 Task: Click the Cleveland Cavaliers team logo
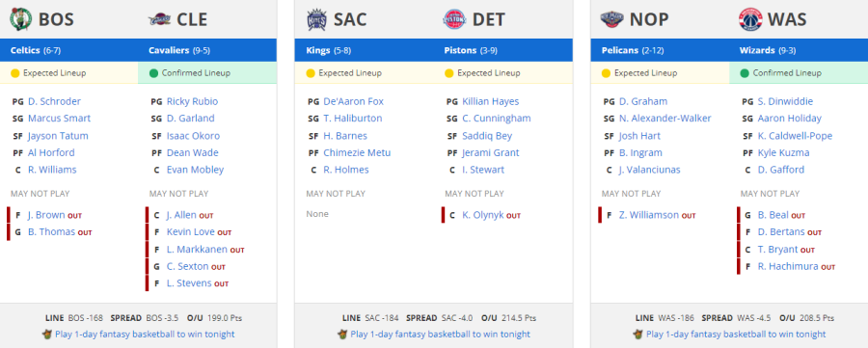coord(159,20)
